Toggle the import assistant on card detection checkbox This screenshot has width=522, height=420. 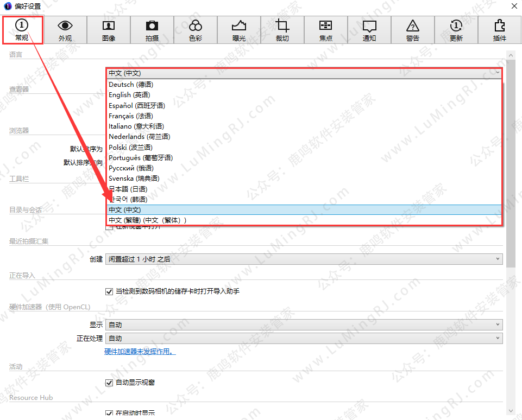[x=109, y=291]
